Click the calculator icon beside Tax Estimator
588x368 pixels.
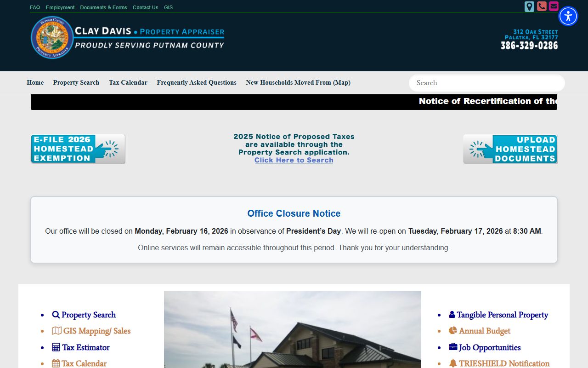(56, 347)
